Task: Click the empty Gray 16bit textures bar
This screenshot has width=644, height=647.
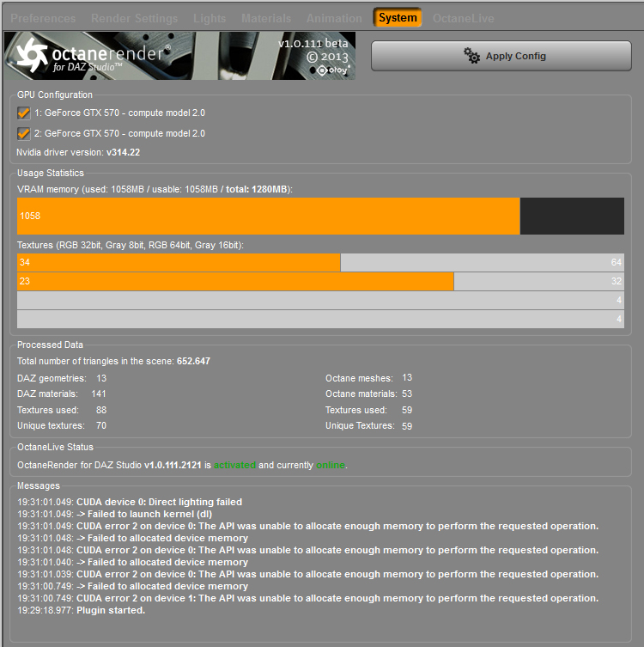Action: [320, 319]
